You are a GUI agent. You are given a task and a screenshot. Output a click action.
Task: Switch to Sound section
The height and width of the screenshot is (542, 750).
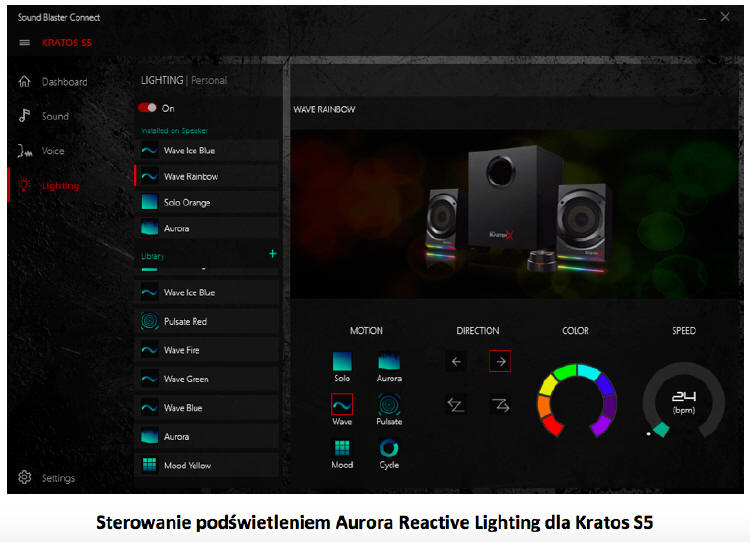pyautogui.click(x=55, y=116)
